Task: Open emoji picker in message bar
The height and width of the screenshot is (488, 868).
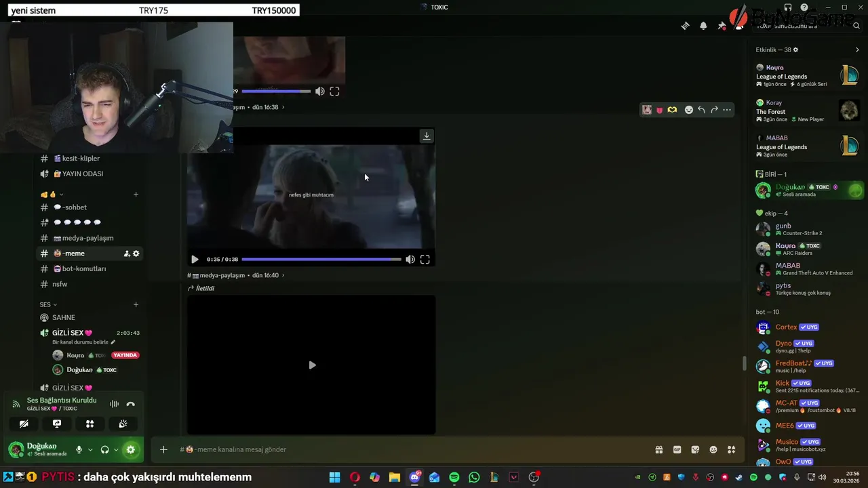Action: click(x=713, y=449)
